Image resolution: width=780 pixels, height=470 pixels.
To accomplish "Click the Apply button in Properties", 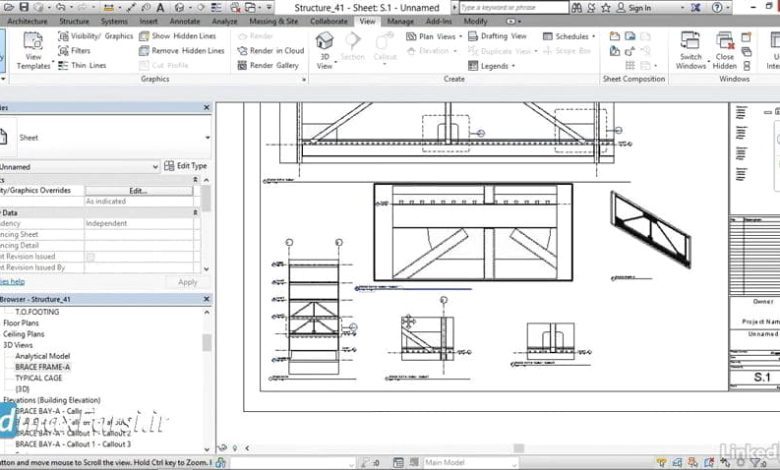I will 188,282.
